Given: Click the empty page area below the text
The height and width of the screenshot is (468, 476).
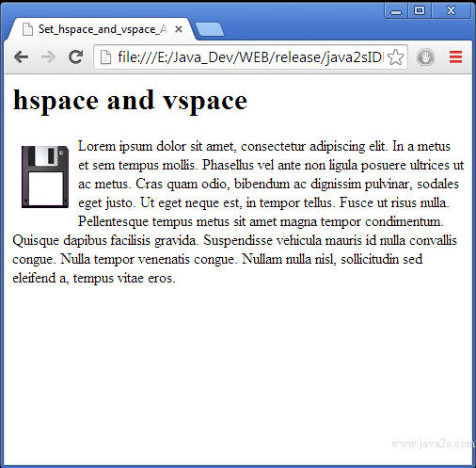Looking at the screenshot, I should pos(238,361).
